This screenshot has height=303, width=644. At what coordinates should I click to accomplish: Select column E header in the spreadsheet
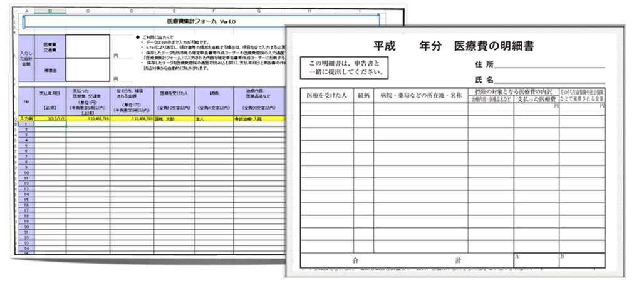(x=175, y=11)
